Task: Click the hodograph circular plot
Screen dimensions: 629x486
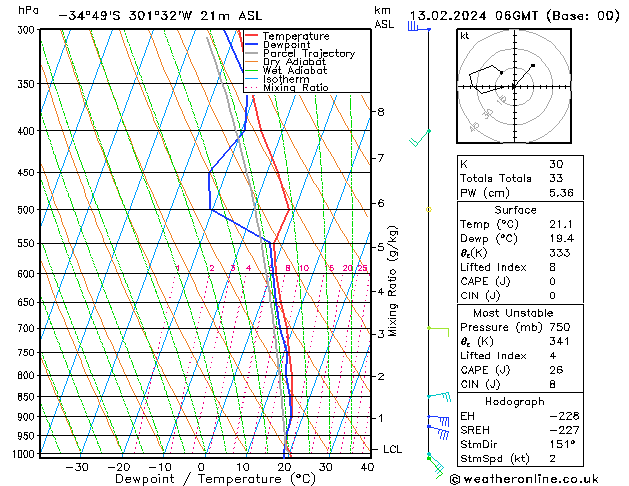Action: tap(513, 87)
